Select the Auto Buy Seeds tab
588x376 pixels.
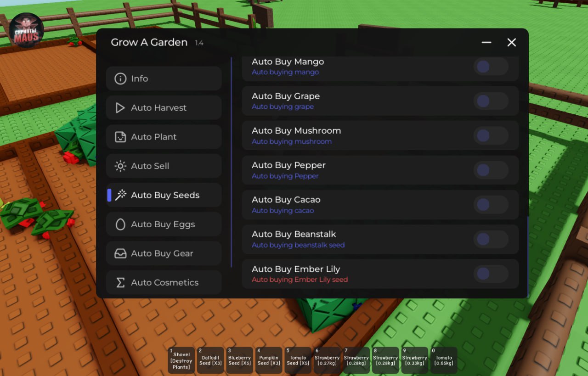point(164,195)
